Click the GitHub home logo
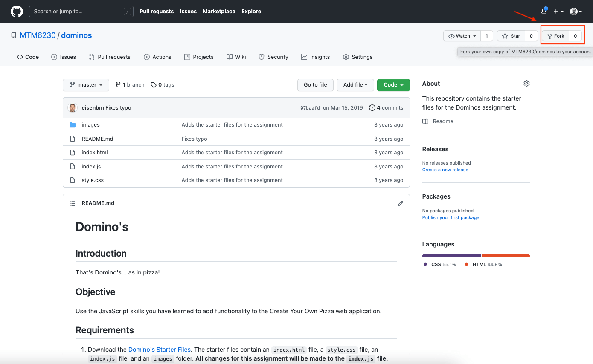 17,12
